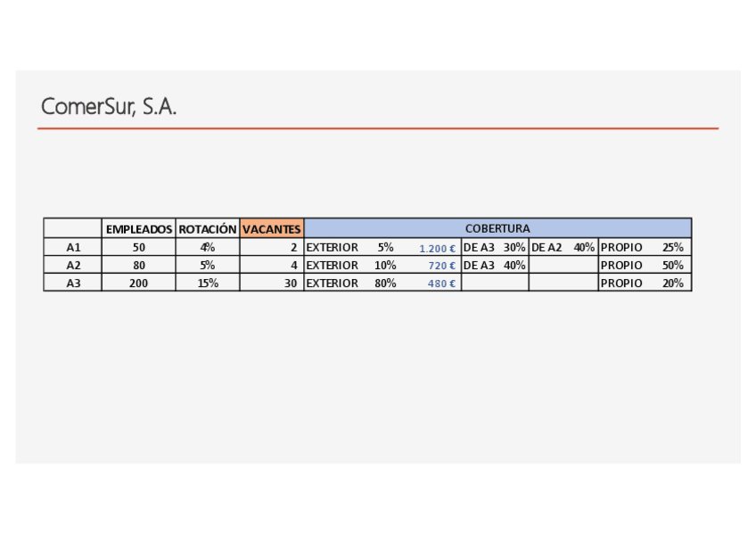Click the EXTERIOR label in row A2
The width and height of the screenshot is (756, 534).
(x=333, y=265)
